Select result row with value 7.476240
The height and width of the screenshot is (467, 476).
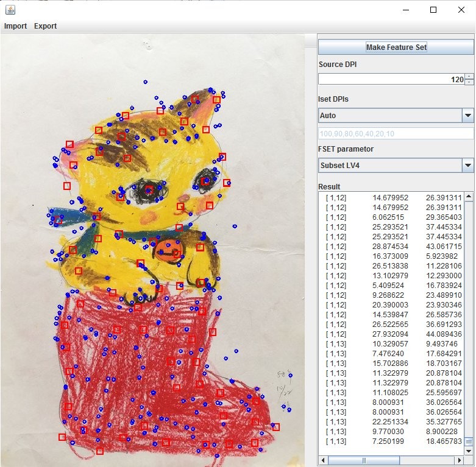[392, 354]
